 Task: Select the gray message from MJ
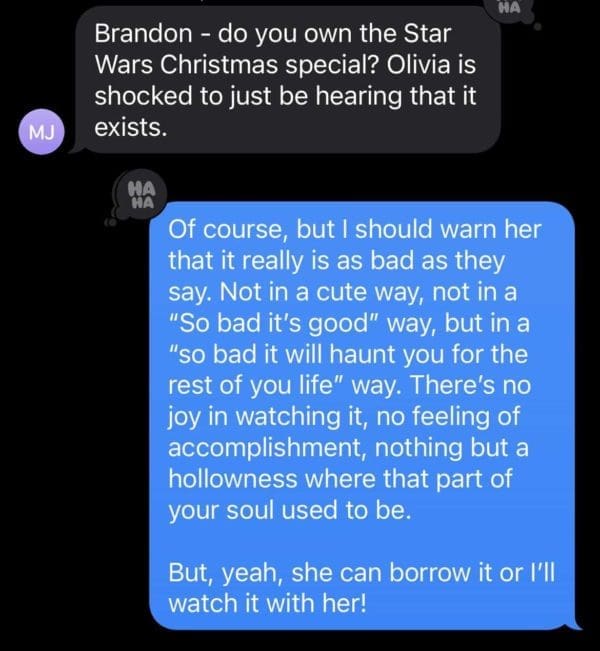tap(287, 80)
